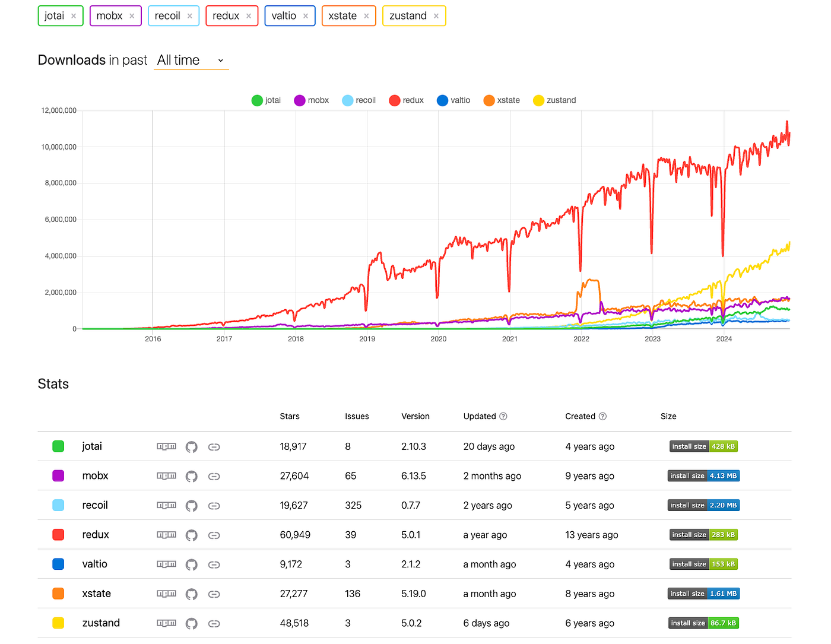This screenshot has width=831, height=644.
Task: Toggle xstate series in chart legend
Action: (502, 100)
